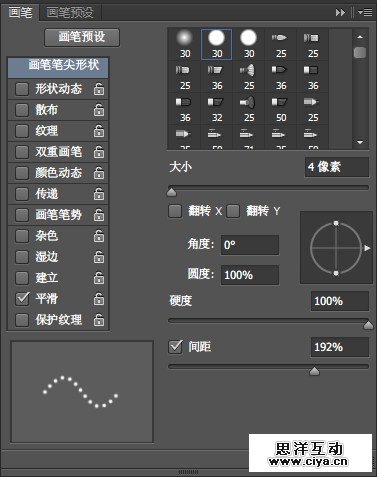The width and height of the screenshot is (377, 477).
Task: Open the 散布 settings label
Action: click(x=47, y=110)
